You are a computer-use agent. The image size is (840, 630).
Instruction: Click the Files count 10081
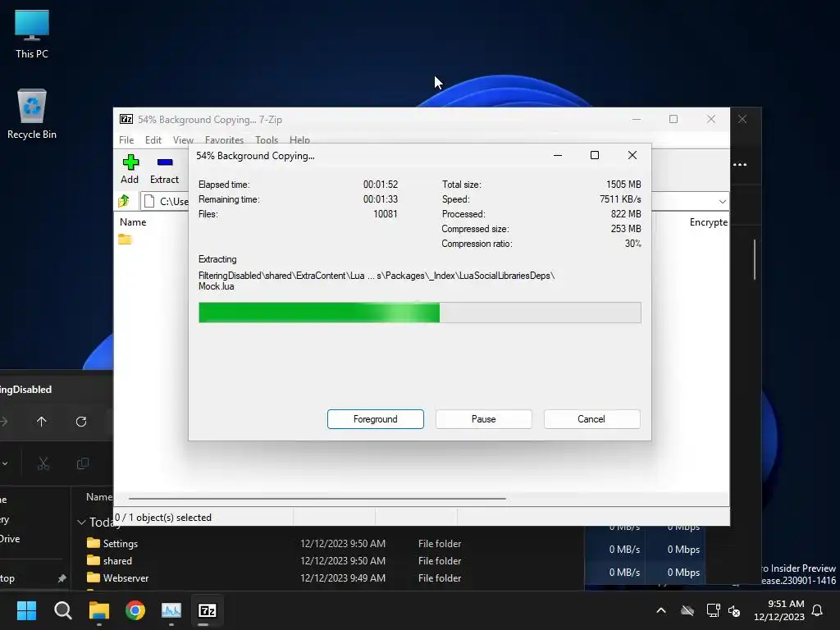click(x=386, y=214)
